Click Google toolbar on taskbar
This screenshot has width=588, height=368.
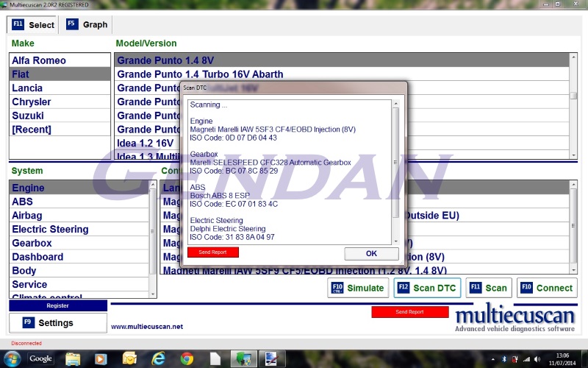40,358
